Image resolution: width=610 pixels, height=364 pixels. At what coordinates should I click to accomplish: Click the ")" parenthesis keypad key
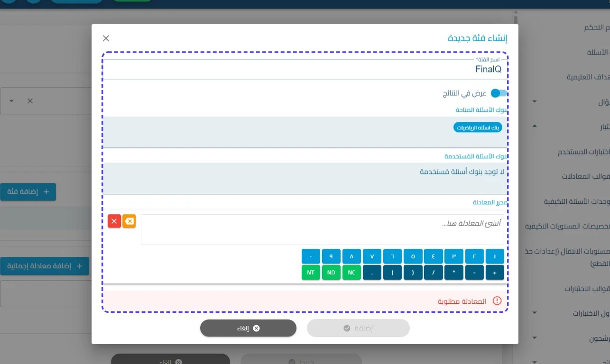pos(413,273)
